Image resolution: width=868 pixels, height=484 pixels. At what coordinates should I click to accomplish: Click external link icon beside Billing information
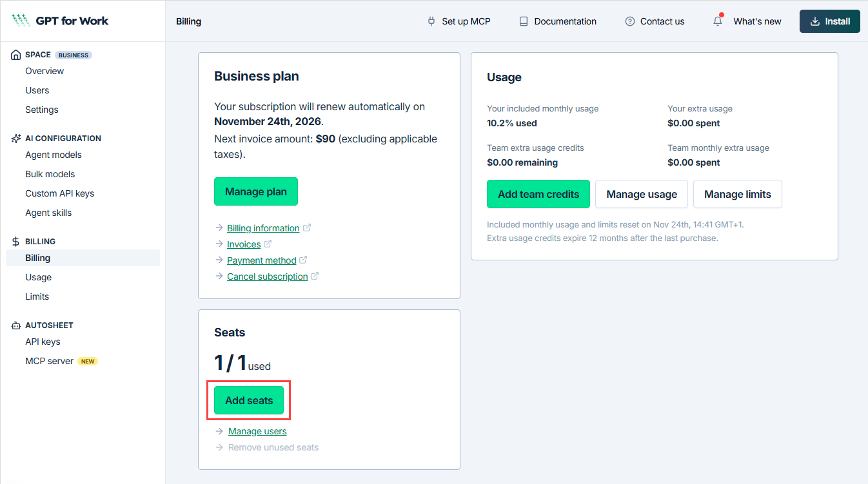307,228
